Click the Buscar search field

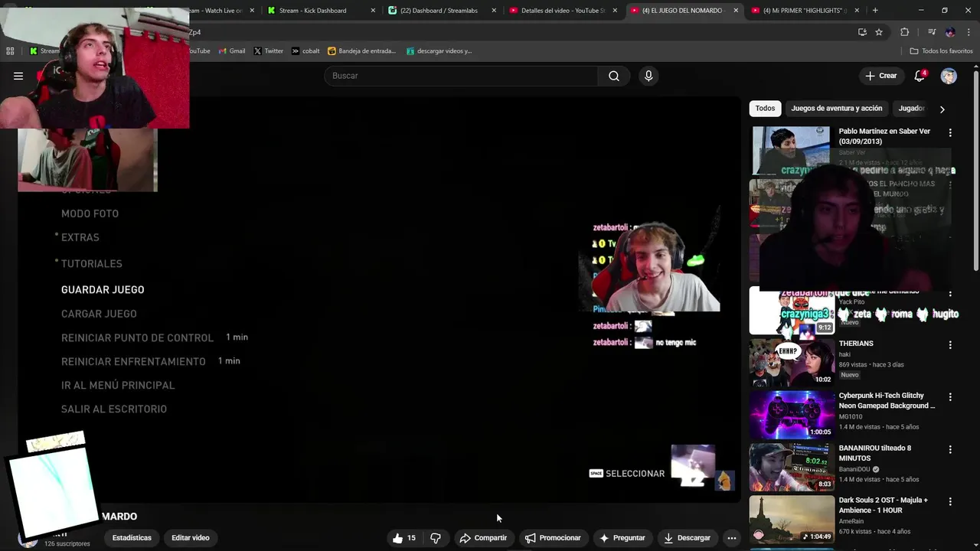pos(461,76)
